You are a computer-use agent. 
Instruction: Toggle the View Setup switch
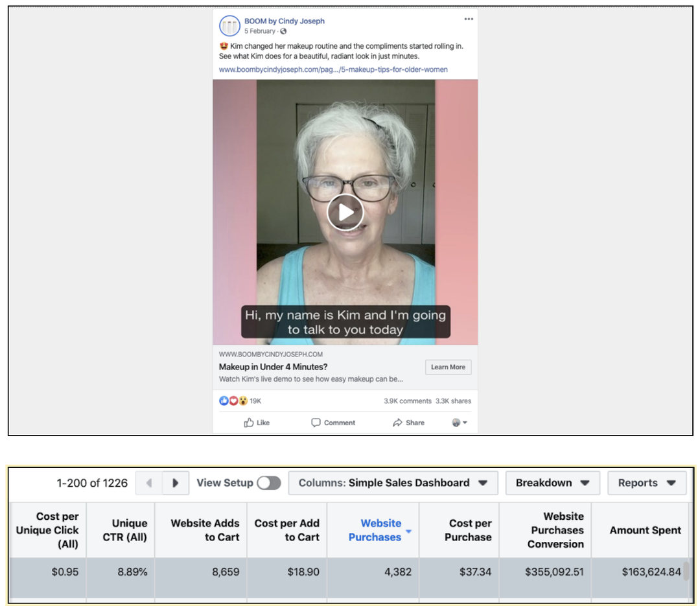tap(268, 483)
